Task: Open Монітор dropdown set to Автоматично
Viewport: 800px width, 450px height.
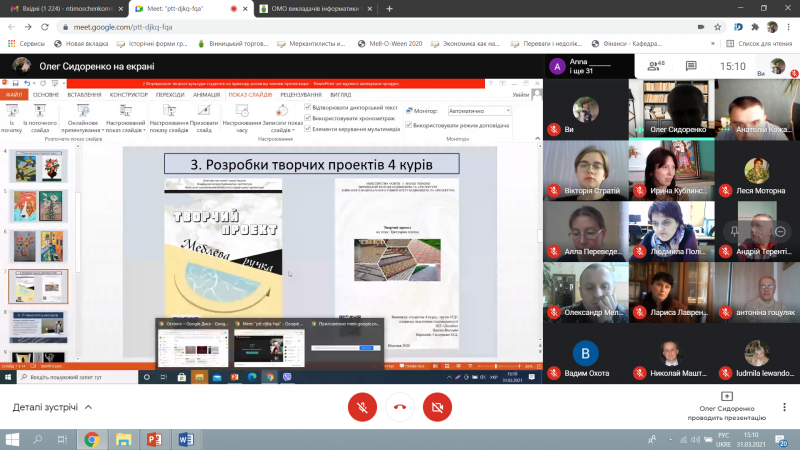Action: tap(479, 111)
